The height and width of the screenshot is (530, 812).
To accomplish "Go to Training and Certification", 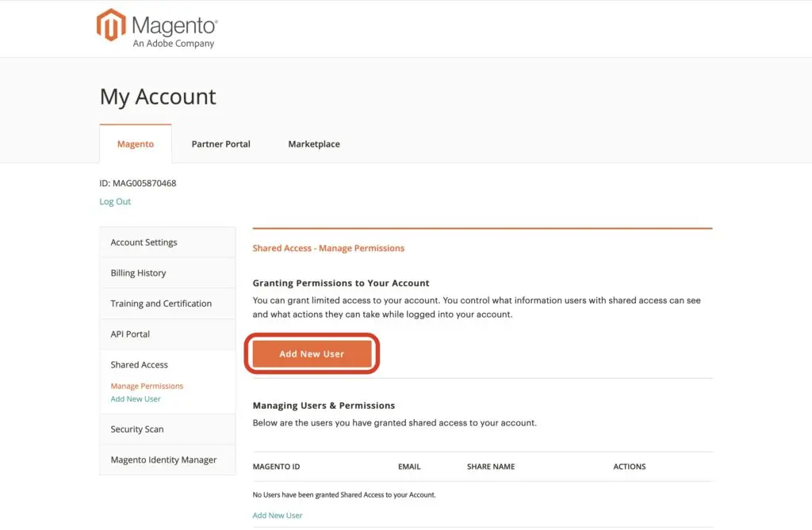I will 167,303.
